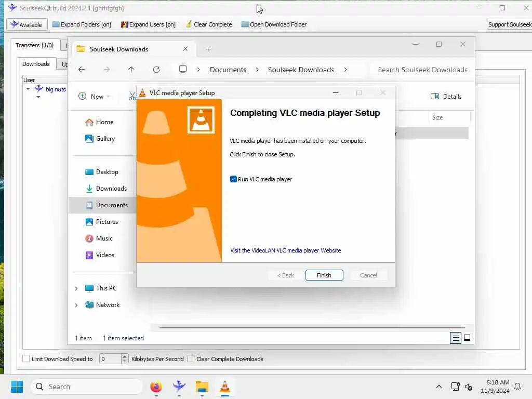The image size is (532, 399).
Task: Add a new tab in File Explorer
Action: pyautogui.click(x=208, y=49)
